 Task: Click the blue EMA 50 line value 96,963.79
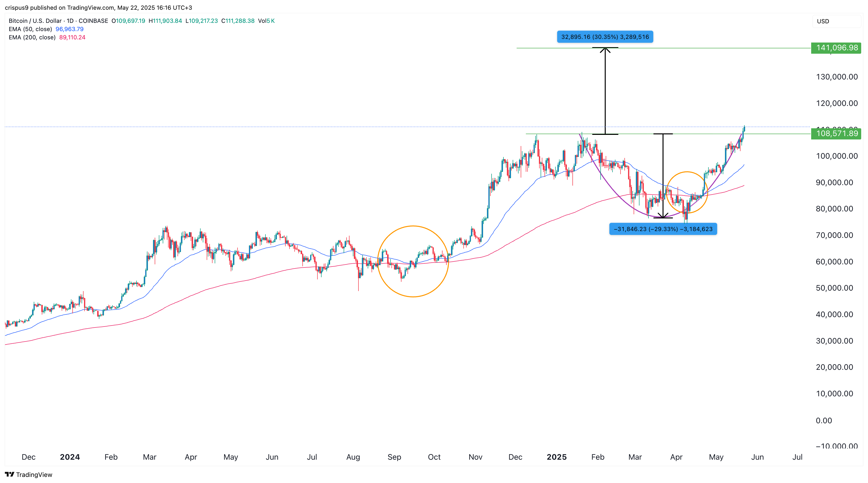click(x=69, y=29)
